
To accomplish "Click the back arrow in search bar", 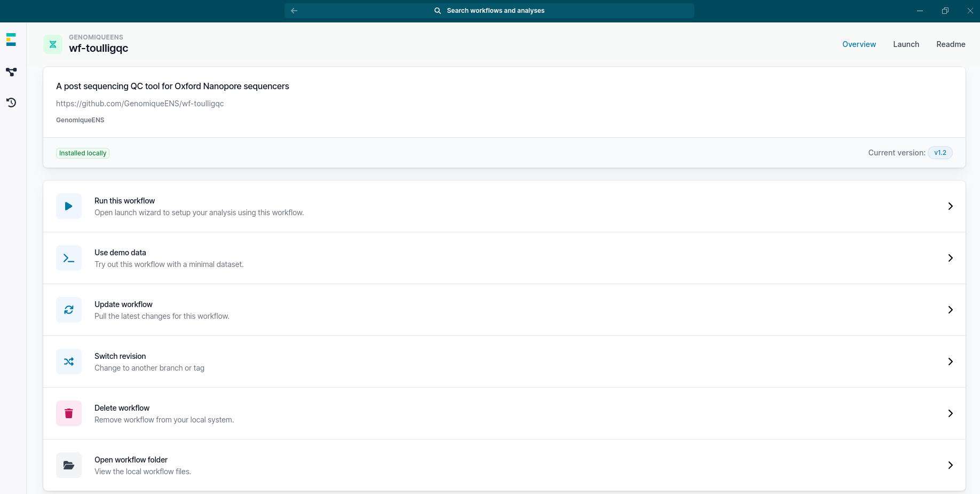I will point(294,11).
